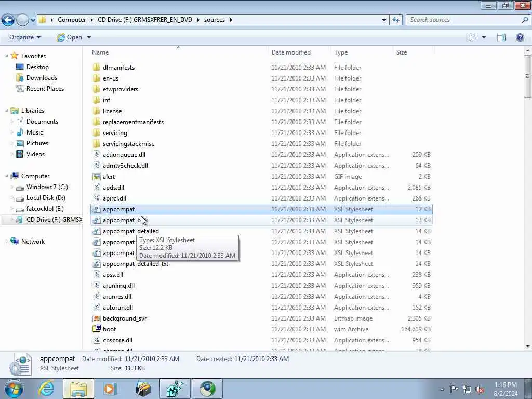This screenshot has height=399, width=532.
Task: Select the admtv3check.dll file
Action: pyautogui.click(x=125, y=166)
